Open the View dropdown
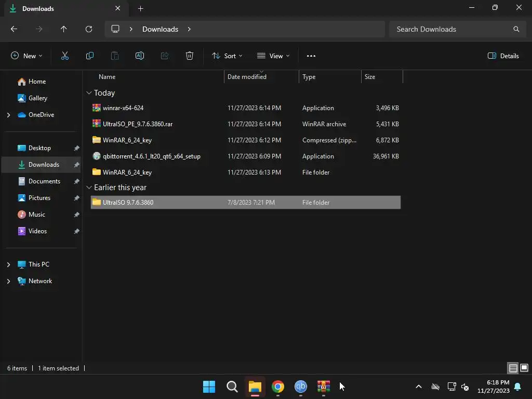The height and width of the screenshot is (399, 532). 273,56
